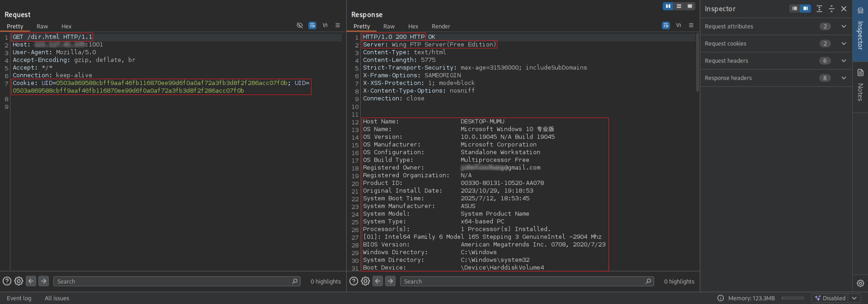Dock Inspector panel on the right

tap(806, 9)
